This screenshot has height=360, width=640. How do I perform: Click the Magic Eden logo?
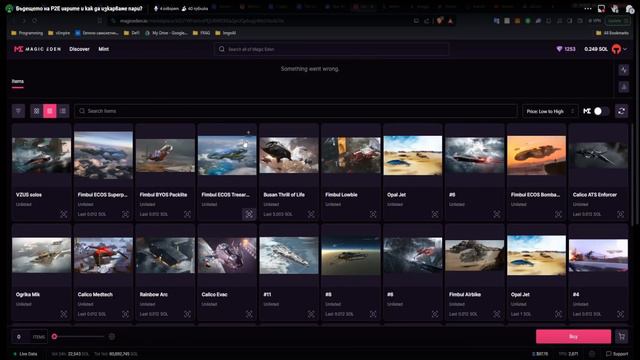pyautogui.click(x=37, y=49)
